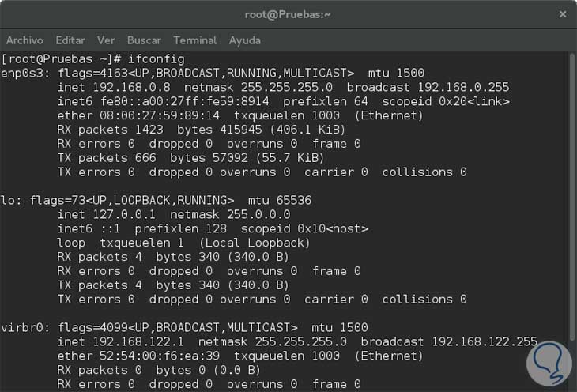The image size is (577, 392).
Task: Open the Ver menu
Action: (x=106, y=40)
